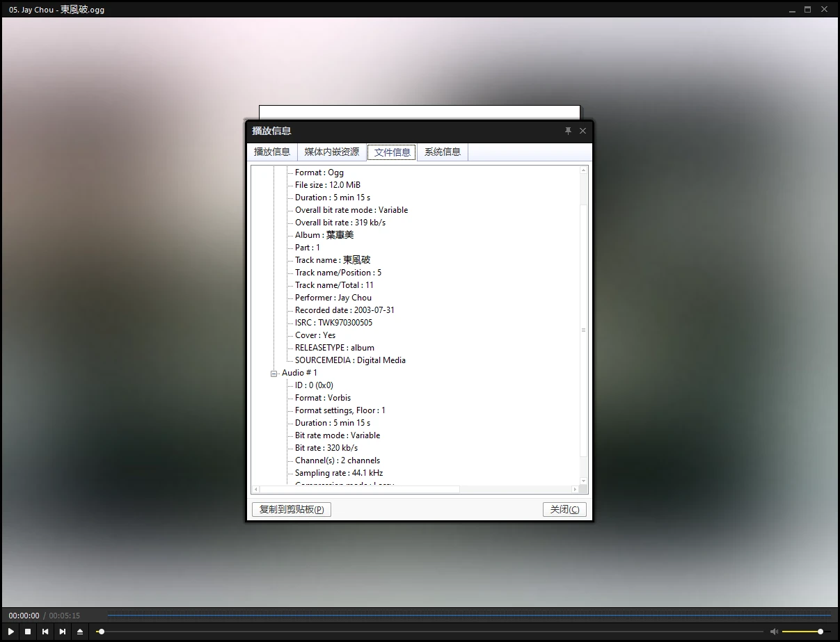Mute audio with the speaker icon
Screen dimensions: 840x642
point(774,632)
